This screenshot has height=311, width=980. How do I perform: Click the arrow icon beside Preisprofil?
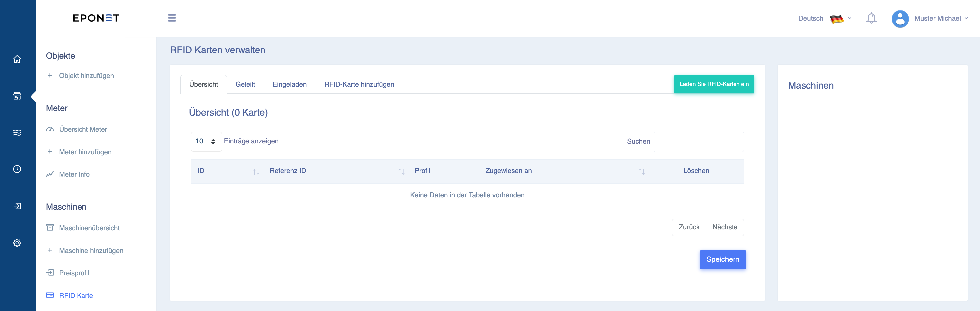[50, 272]
